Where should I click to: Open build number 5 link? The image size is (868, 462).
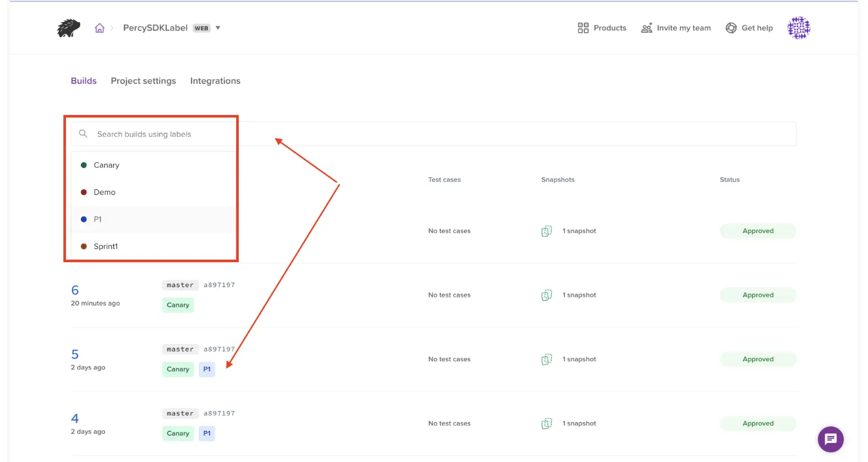(75, 354)
